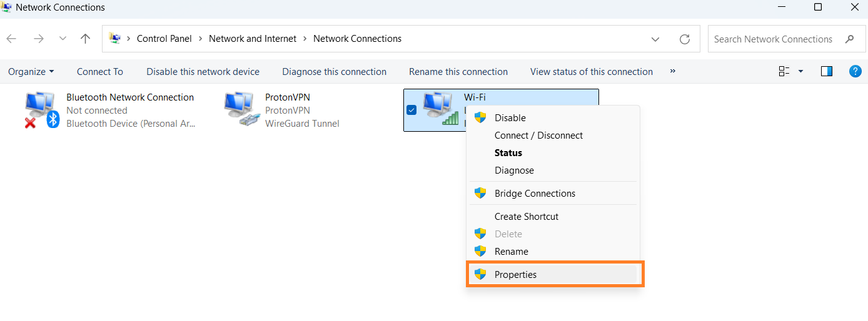The width and height of the screenshot is (868, 321).
Task: Choose Disable in the context menu
Action: click(x=510, y=117)
